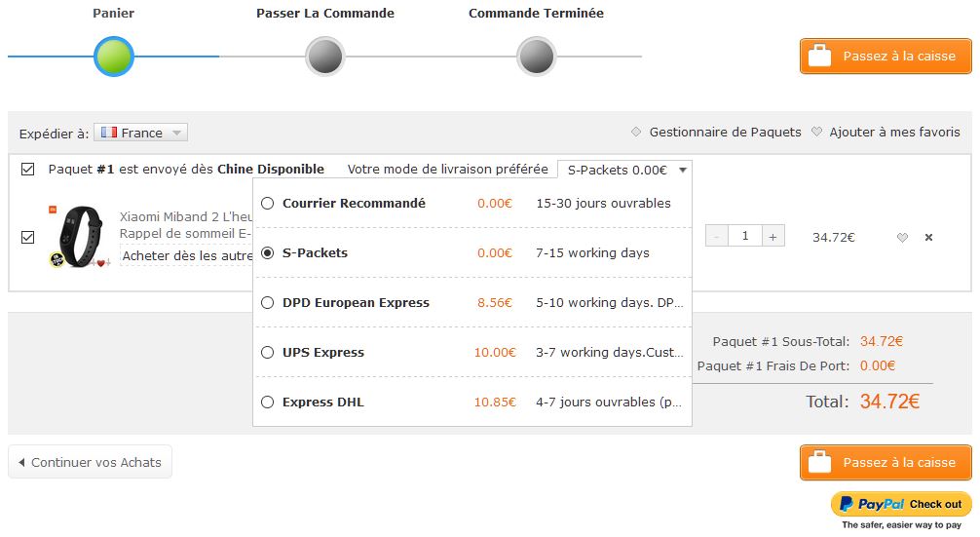Screen dimensions: 980x537
Task: Click the plus button to increase quantity
Action: 773,236
